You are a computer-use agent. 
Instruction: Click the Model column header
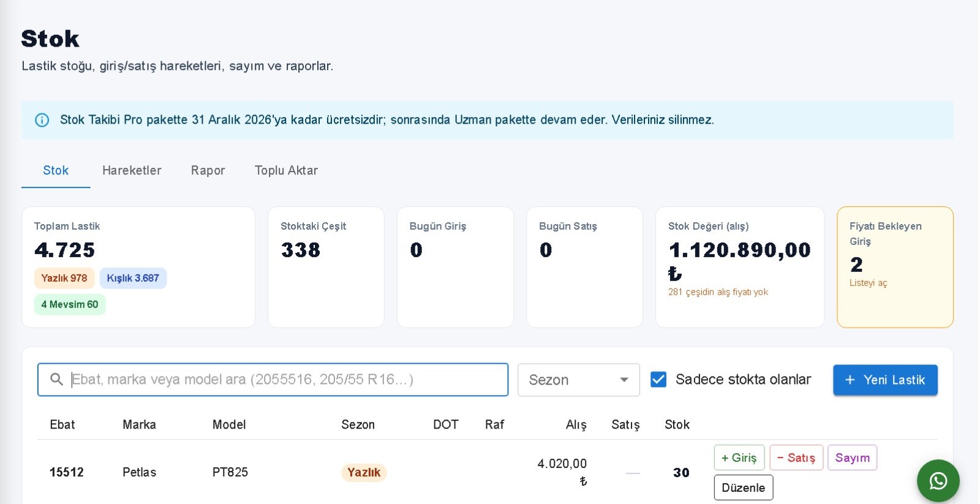pyautogui.click(x=229, y=424)
